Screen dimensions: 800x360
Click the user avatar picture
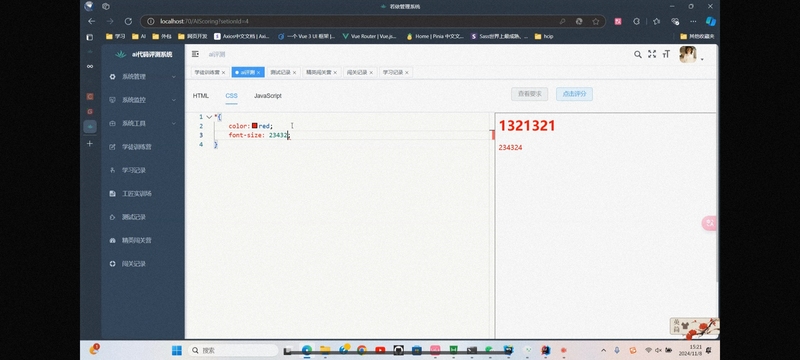tap(687, 55)
